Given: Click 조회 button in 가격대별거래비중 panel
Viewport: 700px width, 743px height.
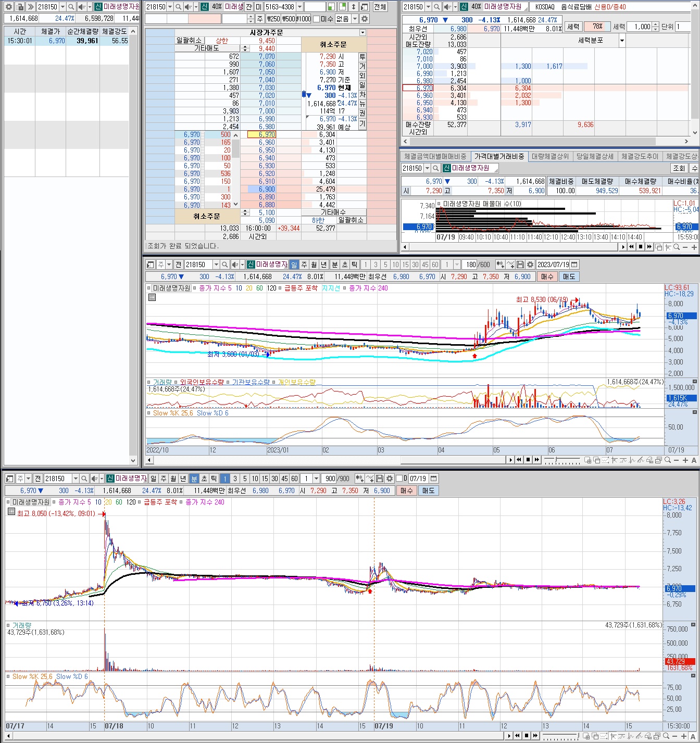Looking at the screenshot, I should pos(679,168).
